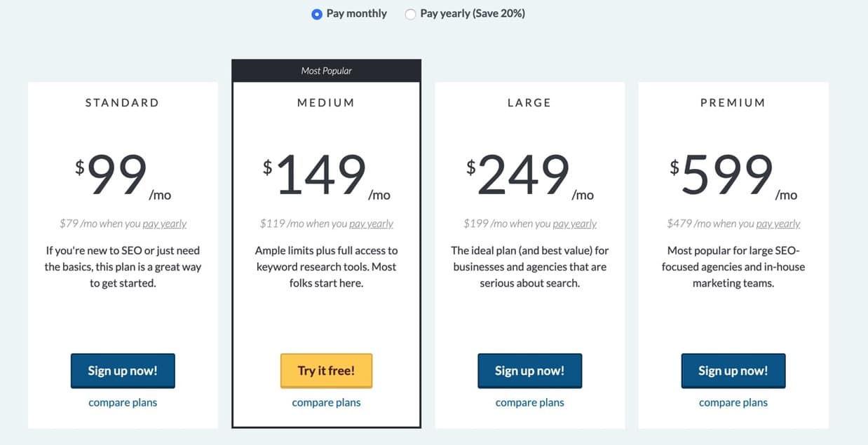Select the Pay monthly radio button
The height and width of the screenshot is (445, 868).
[x=317, y=13]
